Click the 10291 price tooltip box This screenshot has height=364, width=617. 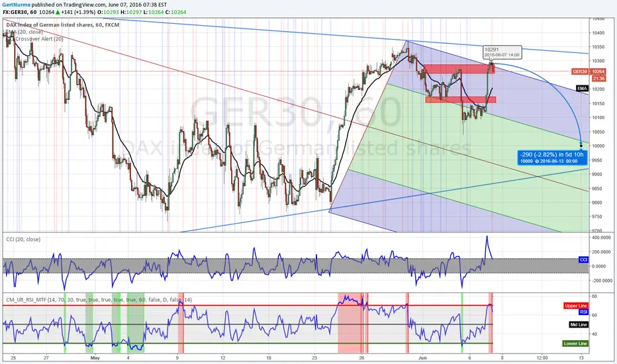[502, 52]
